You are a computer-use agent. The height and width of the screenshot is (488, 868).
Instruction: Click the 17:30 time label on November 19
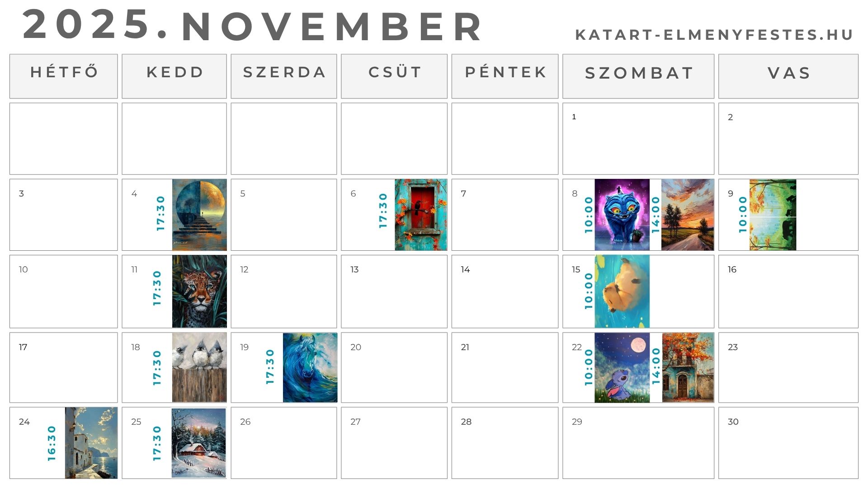click(x=270, y=367)
